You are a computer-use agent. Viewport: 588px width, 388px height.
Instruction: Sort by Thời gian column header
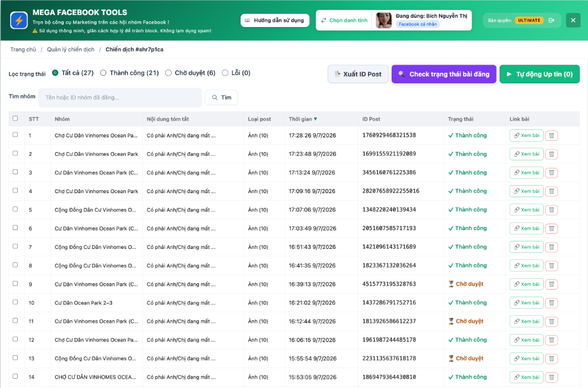click(303, 119)
